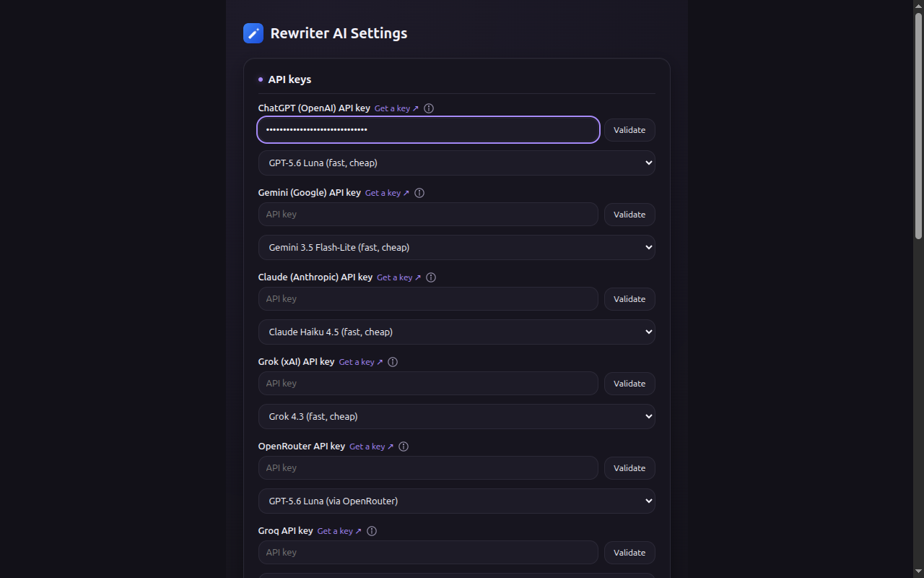This screenshot has height=578, width=924.
Task: Focus the OpenRouter API key input field
Action: click(x=428, y=468)
